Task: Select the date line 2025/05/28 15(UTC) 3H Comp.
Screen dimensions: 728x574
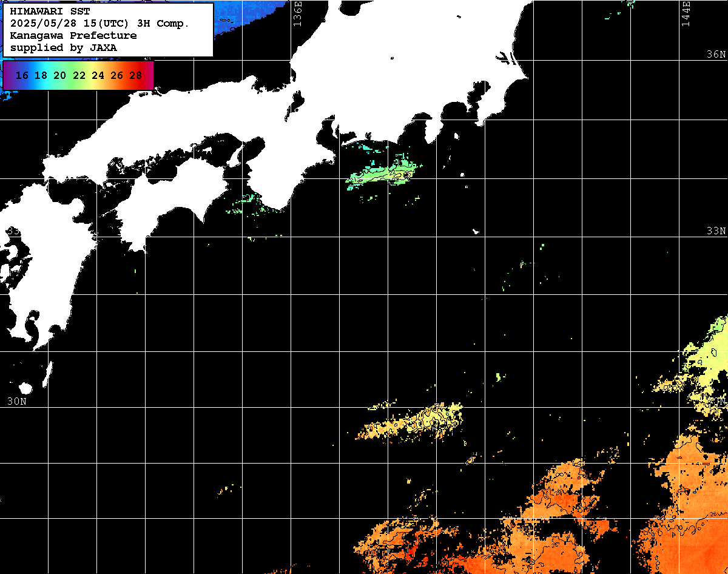Action: click(x=99, y=24)
